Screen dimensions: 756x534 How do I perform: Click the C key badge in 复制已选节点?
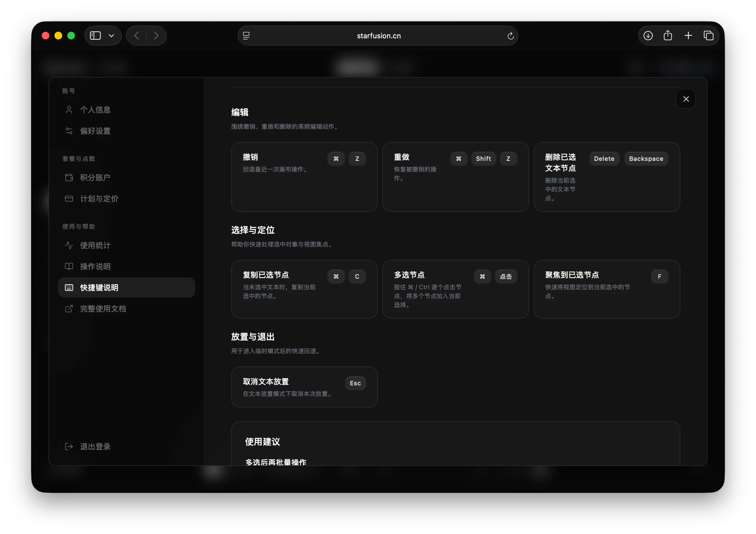(x=357, y=277)
